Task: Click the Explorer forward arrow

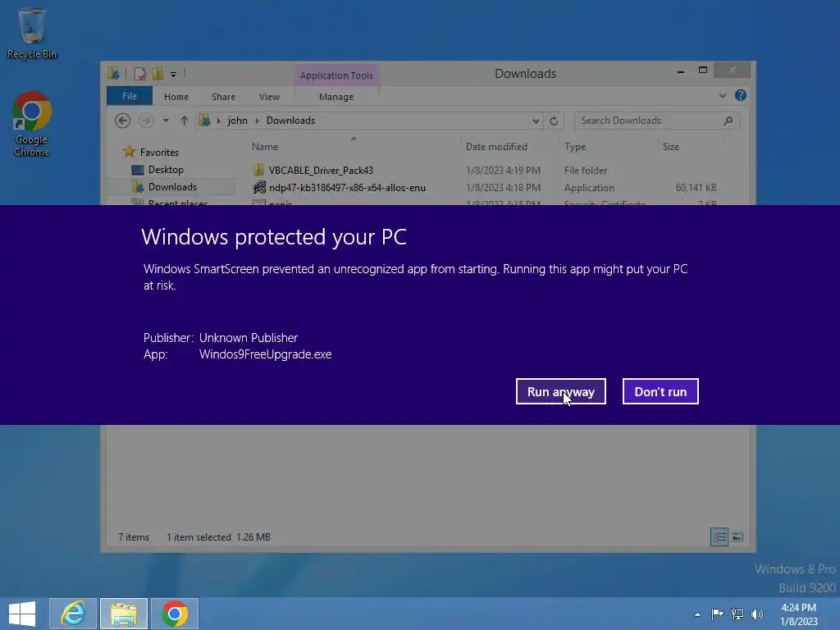Action: 146,121
